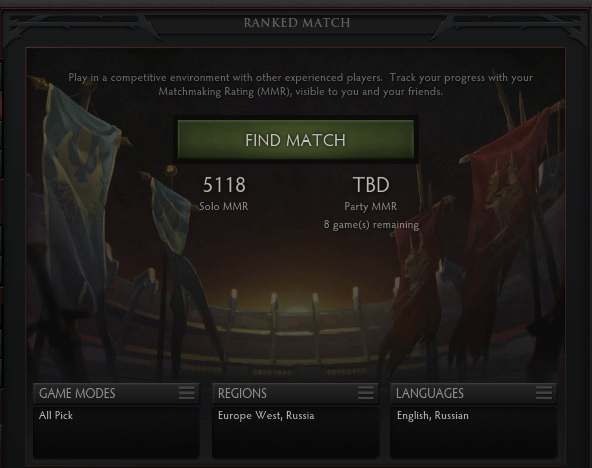The width and height of the screenshot is (592, 468).
Task: Expand the Game Modes header
Action: pos(116,393)
